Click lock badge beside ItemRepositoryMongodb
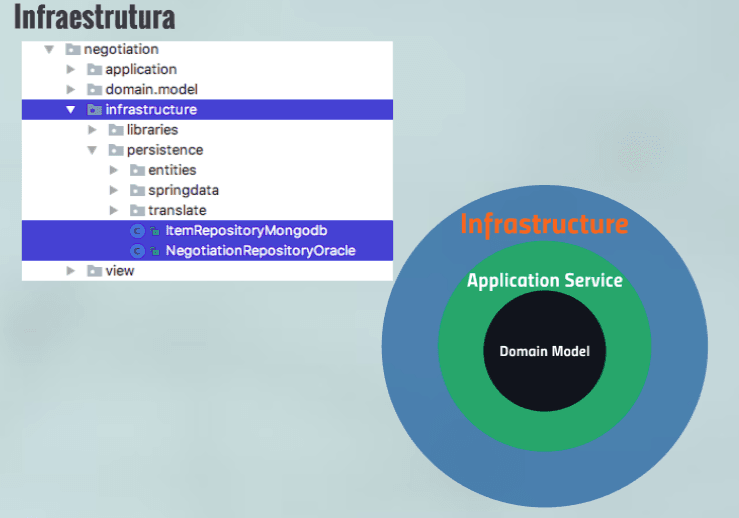 coord(155,231)
